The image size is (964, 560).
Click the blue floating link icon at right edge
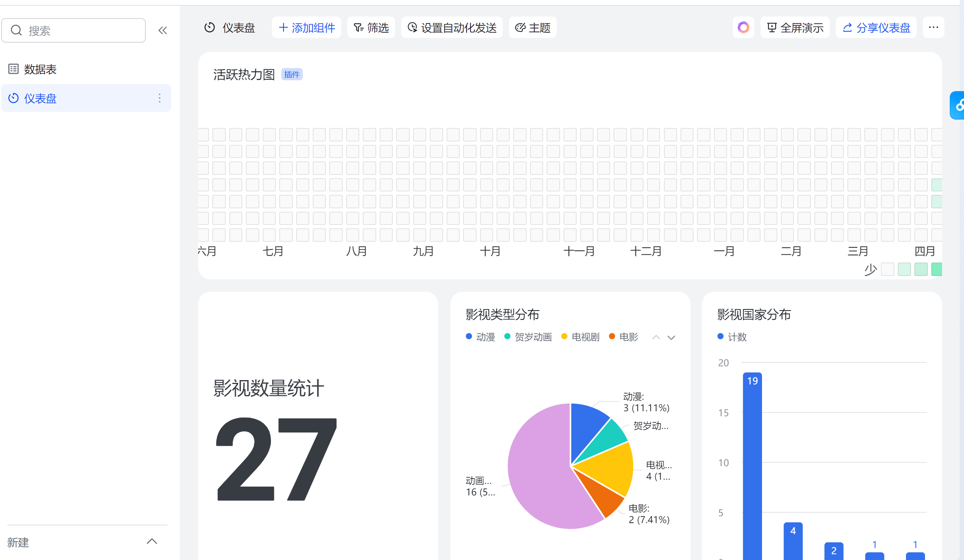(959, 105)
